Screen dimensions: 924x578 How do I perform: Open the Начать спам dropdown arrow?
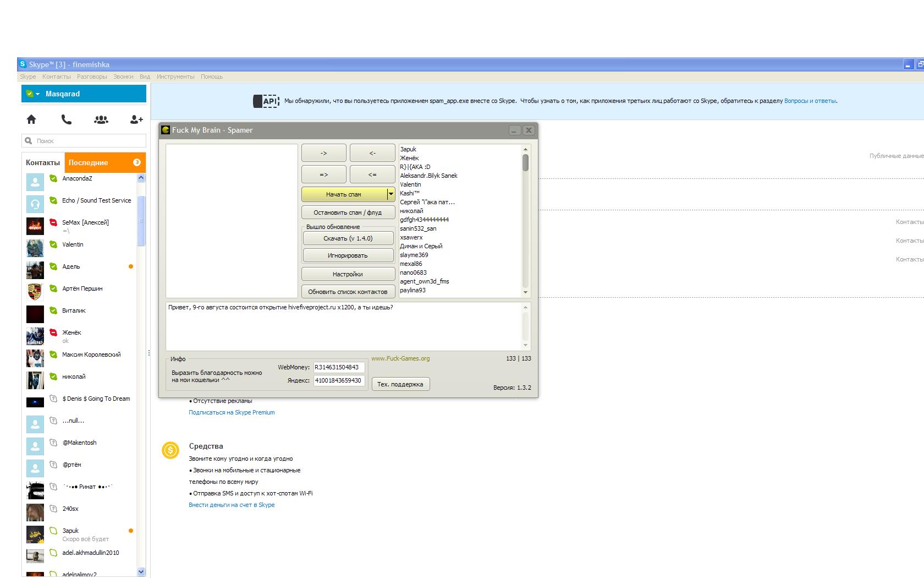point(391,194)
